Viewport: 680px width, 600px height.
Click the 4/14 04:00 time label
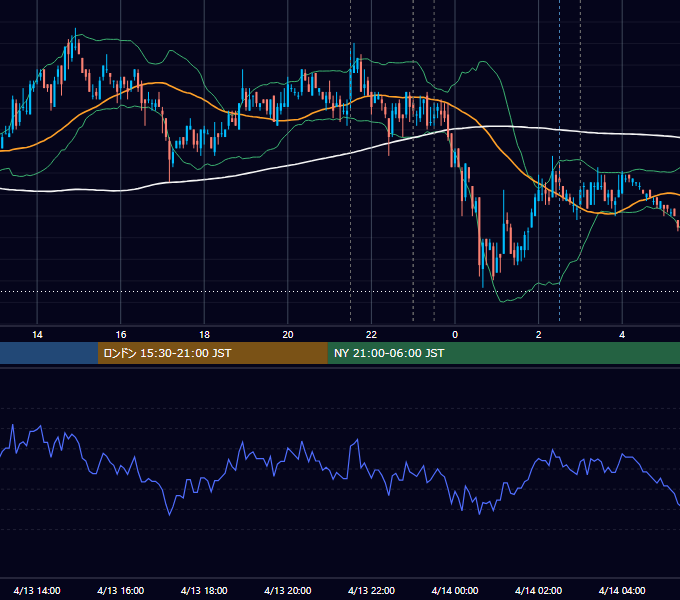click(x=622, y=590)
